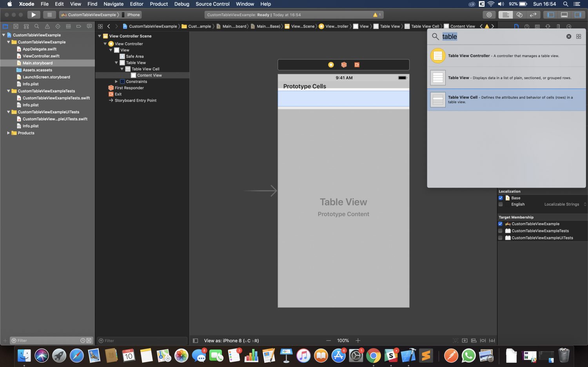The height and width of the screenshot is (367, 588).
Task: Expand the Constraints outline item
Action: [116, 81]
